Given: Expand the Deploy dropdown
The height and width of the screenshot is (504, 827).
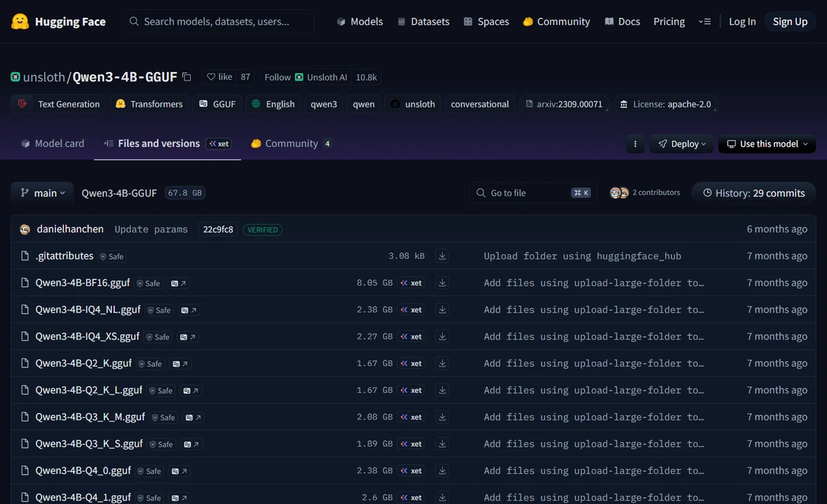Looking at the screenshot, I should tap(682, 144).
